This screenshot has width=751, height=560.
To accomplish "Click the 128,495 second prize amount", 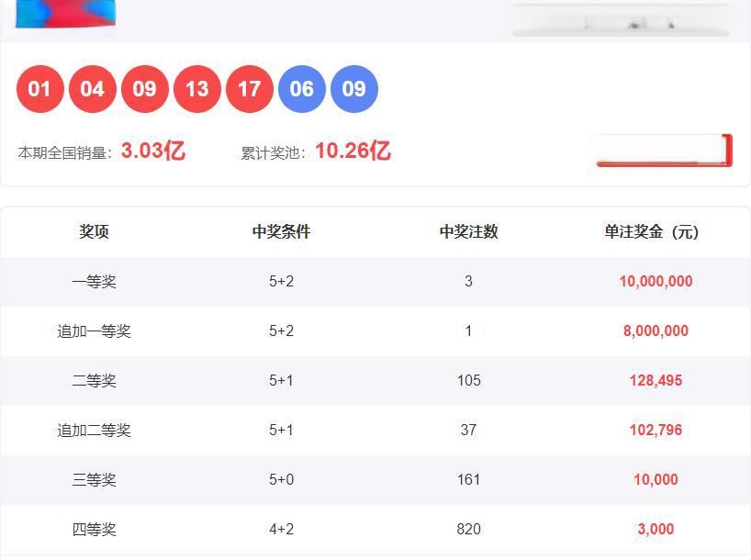I will 656,381.
